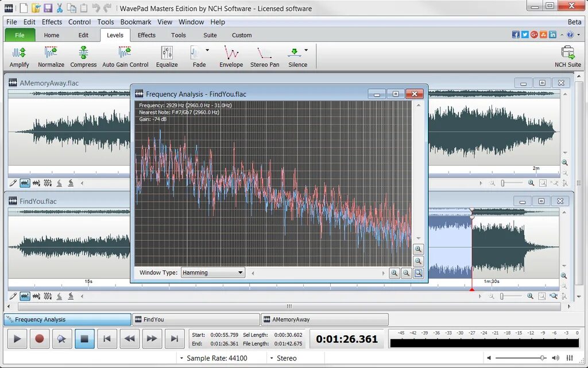Expand the help dropdown arrow
588x368 pixels.
578,34
